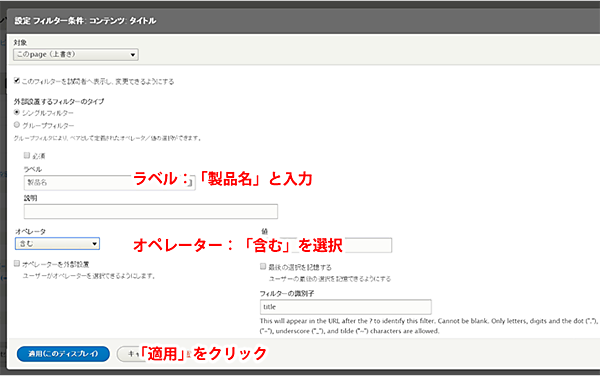This screenshot has width=600, height=376.
Task: Click the フィルターの識別子 field containing title
Action: 346,307
